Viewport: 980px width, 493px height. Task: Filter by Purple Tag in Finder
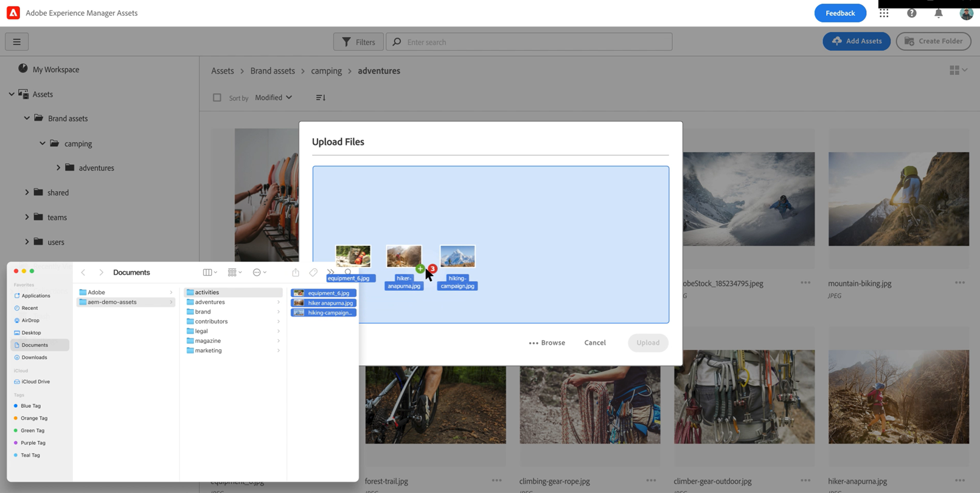tap(33, 442)
